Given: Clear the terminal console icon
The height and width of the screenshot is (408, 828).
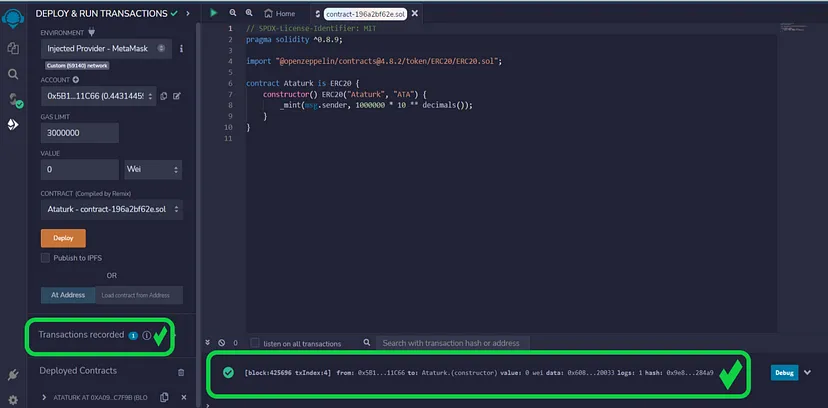Looking at the screenshot, I should [x=219, y=343].
